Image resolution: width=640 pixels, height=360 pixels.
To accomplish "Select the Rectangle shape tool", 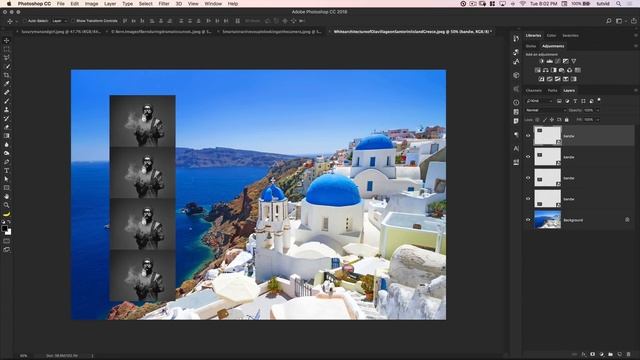I will pos(7,188).
